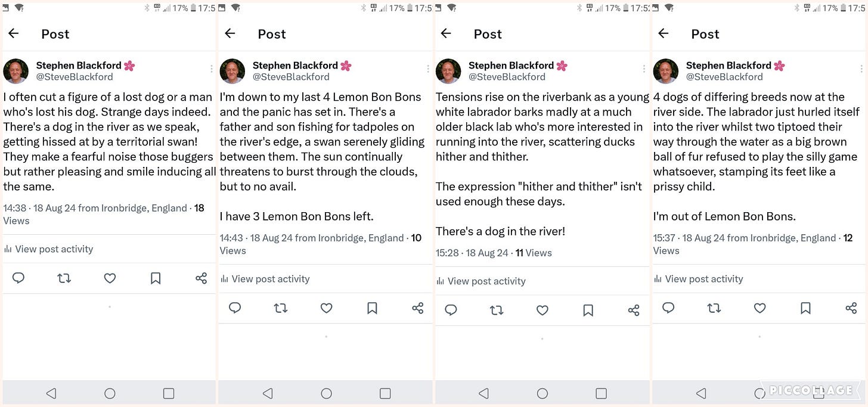Image resolution: width=868 pixels, height=407 pixels.
Task: Share the 14:43 Lemon Bon Bons post
Action: (417, 307)
